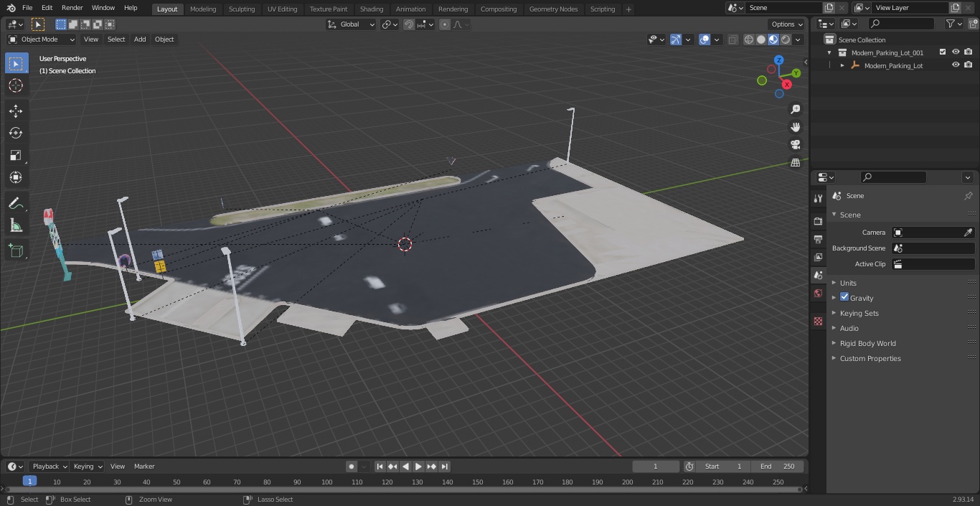Click the Z axis on the navigation gizmo
This screenshot has width=980, height=506.
(x=779, y=60)
